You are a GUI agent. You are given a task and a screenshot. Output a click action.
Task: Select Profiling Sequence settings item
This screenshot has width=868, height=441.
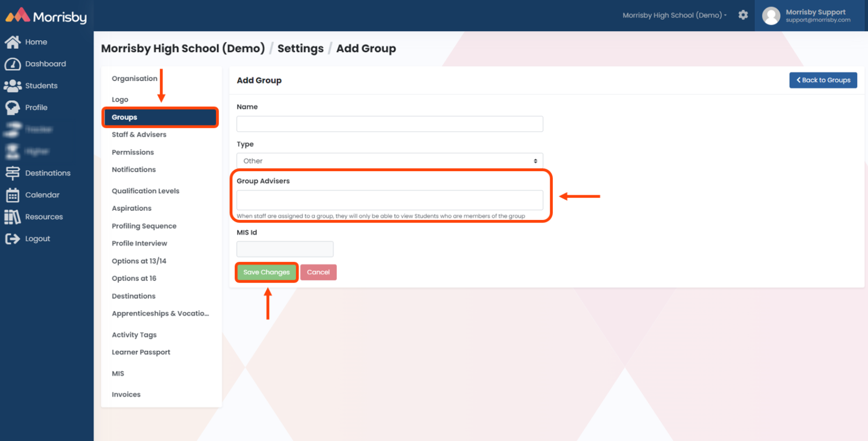(x=144, y=226)
